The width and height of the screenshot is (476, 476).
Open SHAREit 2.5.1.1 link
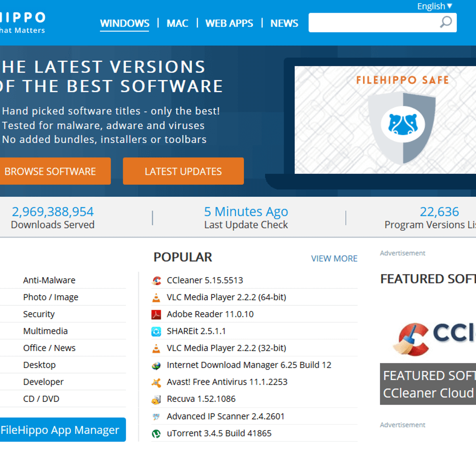[x=196, y=331]
